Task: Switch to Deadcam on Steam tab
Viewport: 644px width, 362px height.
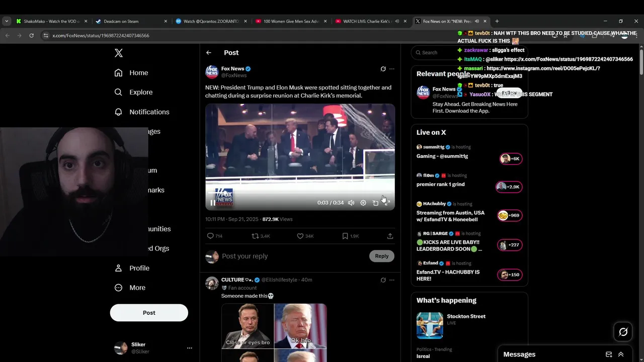Action: click(131, 21)
